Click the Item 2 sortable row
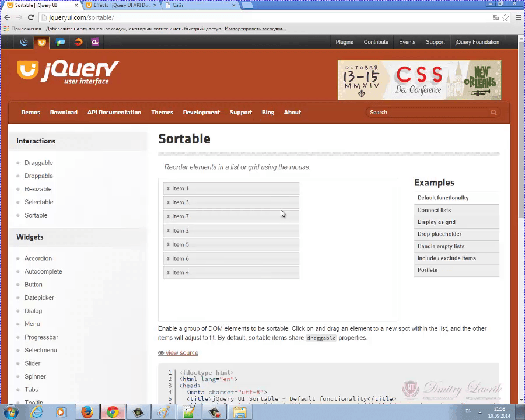This screenshot has height=420, width=525. tap(231, 230)
